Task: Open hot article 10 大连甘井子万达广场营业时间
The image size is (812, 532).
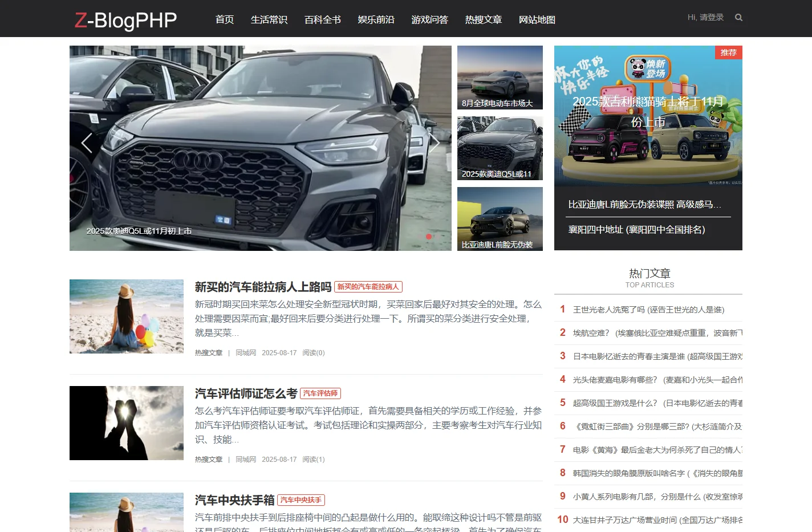Action: (657, 520)
